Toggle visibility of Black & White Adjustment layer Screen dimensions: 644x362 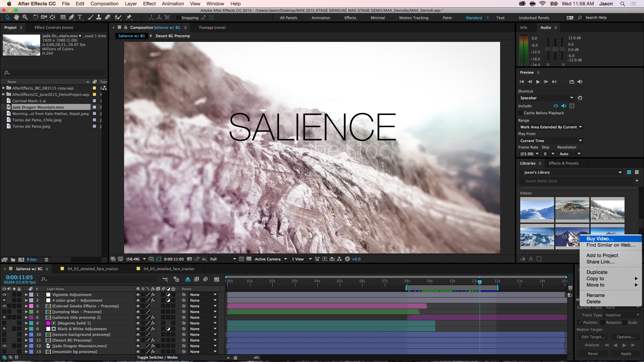pyautogui.click(x=4, y=329)
